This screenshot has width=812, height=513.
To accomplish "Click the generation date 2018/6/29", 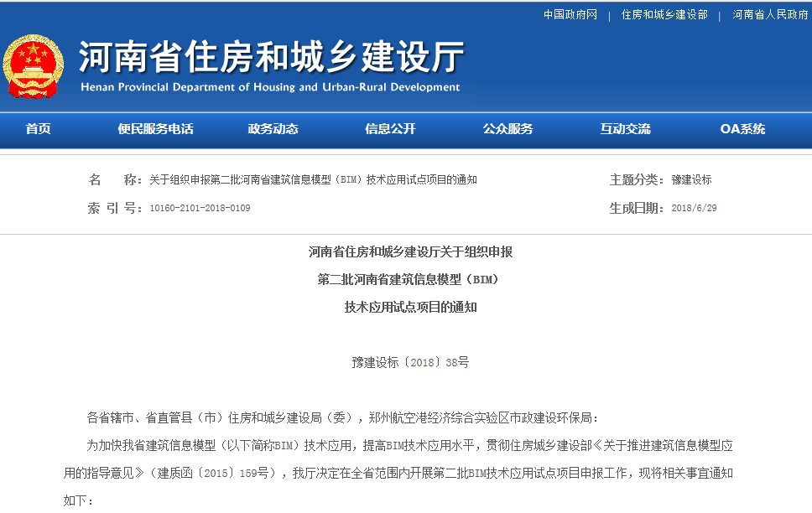I will coord(695,209).
